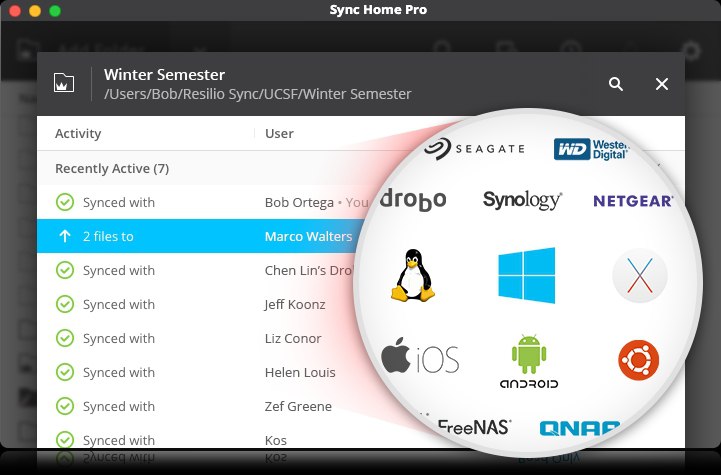Click the green check icon in Helen Louis row
Screen dimensions: 721x475
(65, 372)
